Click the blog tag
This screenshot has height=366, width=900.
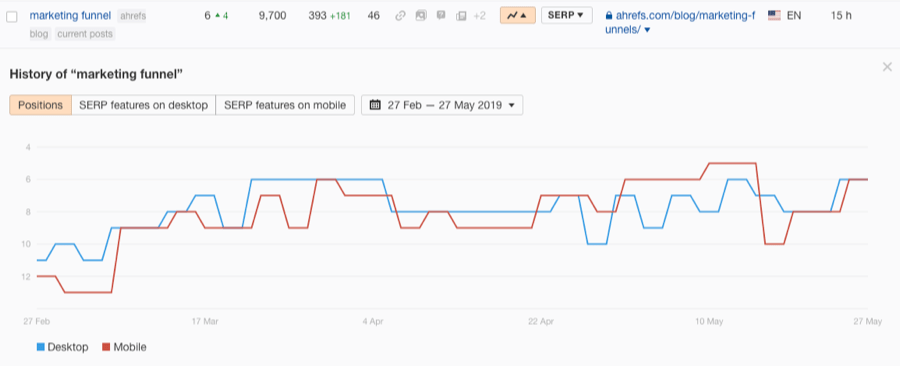[x=39, y=34]
